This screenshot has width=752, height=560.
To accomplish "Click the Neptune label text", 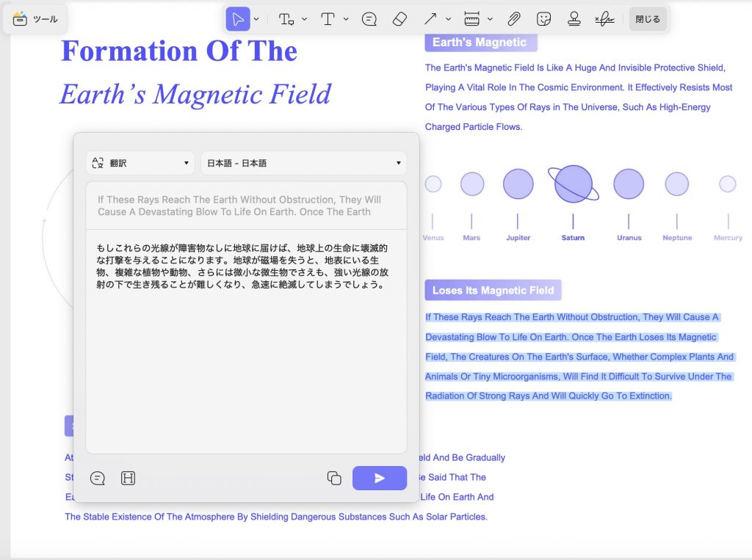I will click(x=677, y=238).
